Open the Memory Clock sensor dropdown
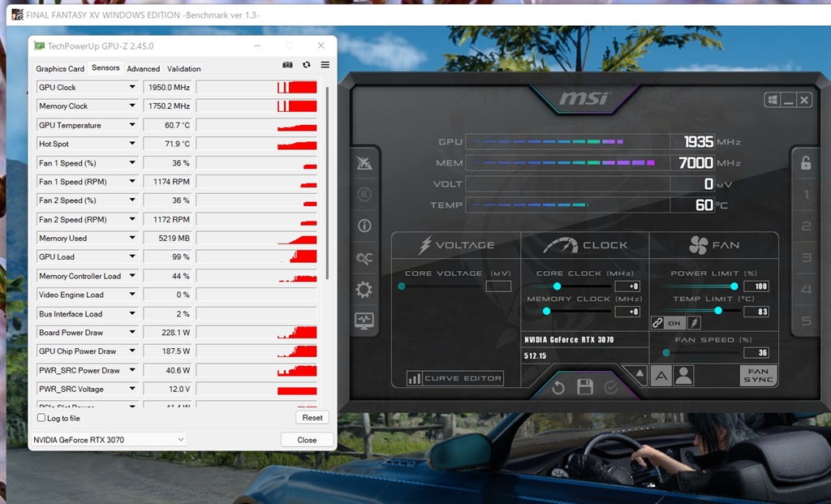Image resolution: width=831 pixels, height=504 pixels. tap(132, 106)
